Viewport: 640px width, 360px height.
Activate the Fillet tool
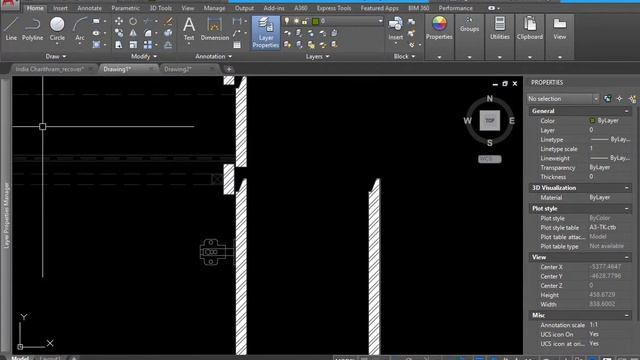tap(148, 33)
